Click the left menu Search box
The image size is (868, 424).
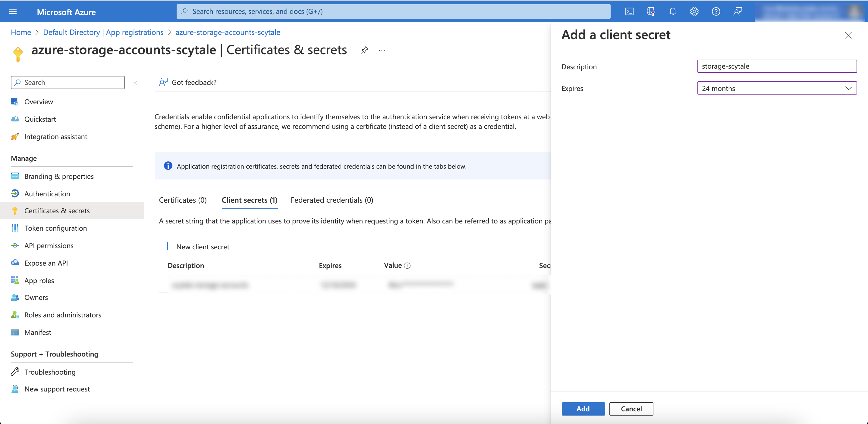[68, 83]
